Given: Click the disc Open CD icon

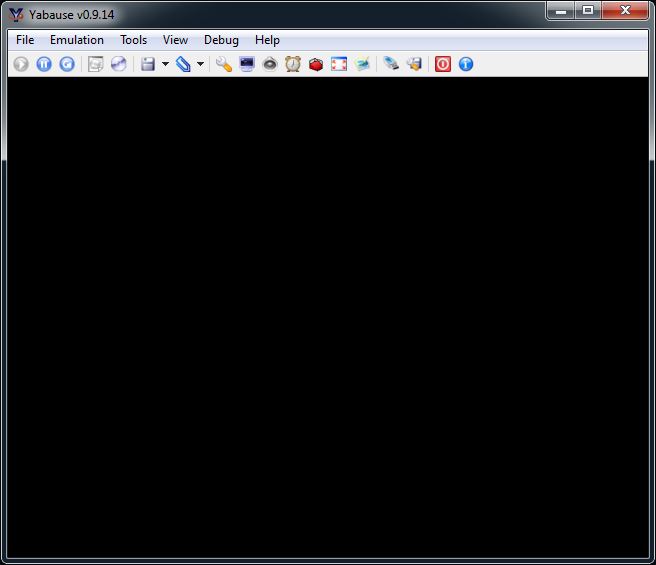Looking at the screenshot, I should (119, 64).
